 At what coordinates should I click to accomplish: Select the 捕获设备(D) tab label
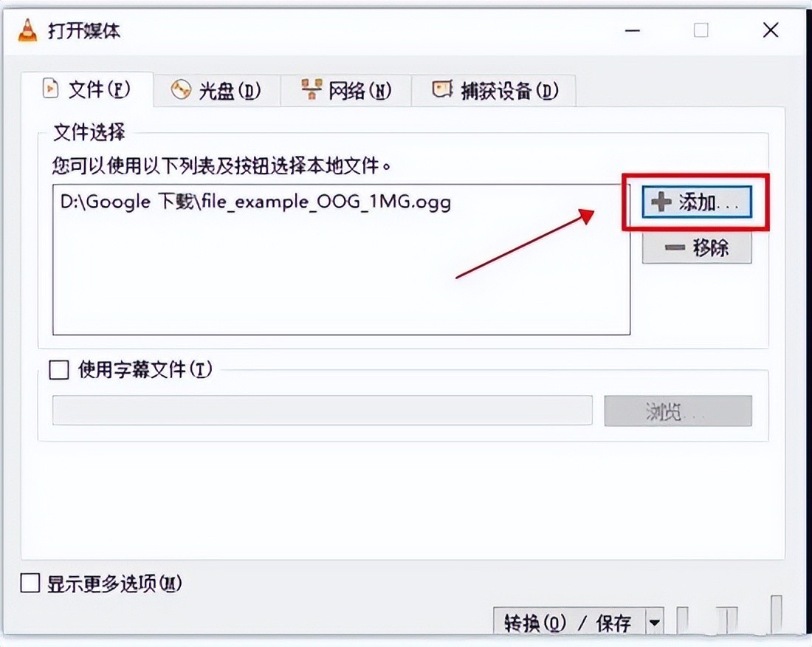coord(509,91)
